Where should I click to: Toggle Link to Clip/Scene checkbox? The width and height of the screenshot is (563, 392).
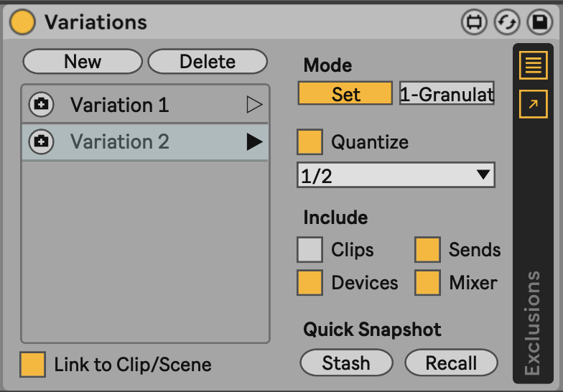pyautogui.click(x=33, y=364)
